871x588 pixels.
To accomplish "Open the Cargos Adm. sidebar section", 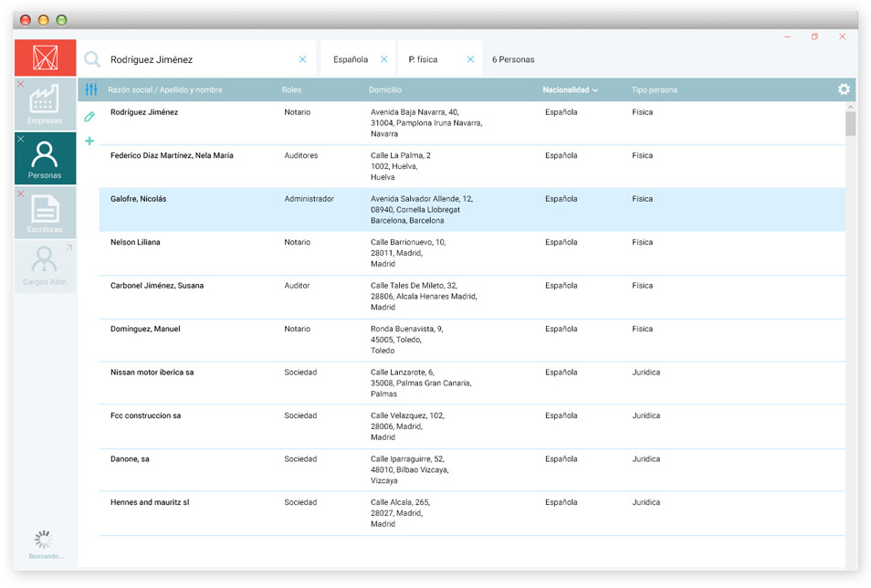I will click(45, 268).
